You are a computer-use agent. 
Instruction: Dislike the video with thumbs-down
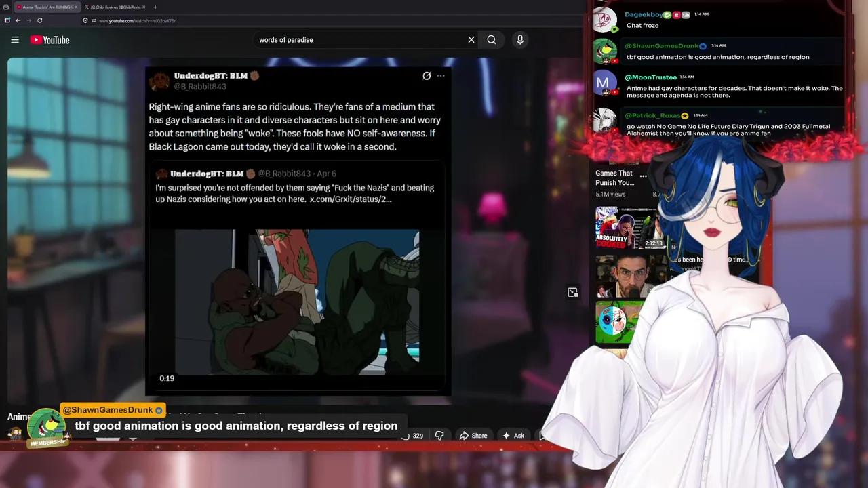(439, 436)
